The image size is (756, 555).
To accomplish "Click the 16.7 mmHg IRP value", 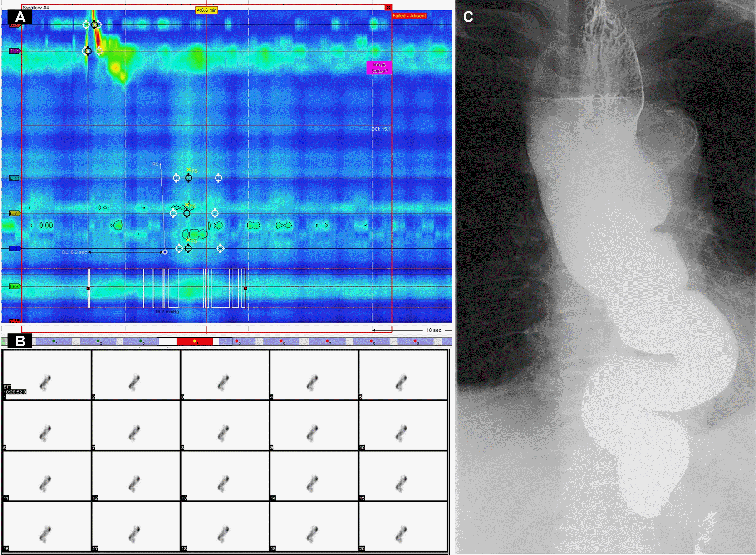I will [167, 311].
